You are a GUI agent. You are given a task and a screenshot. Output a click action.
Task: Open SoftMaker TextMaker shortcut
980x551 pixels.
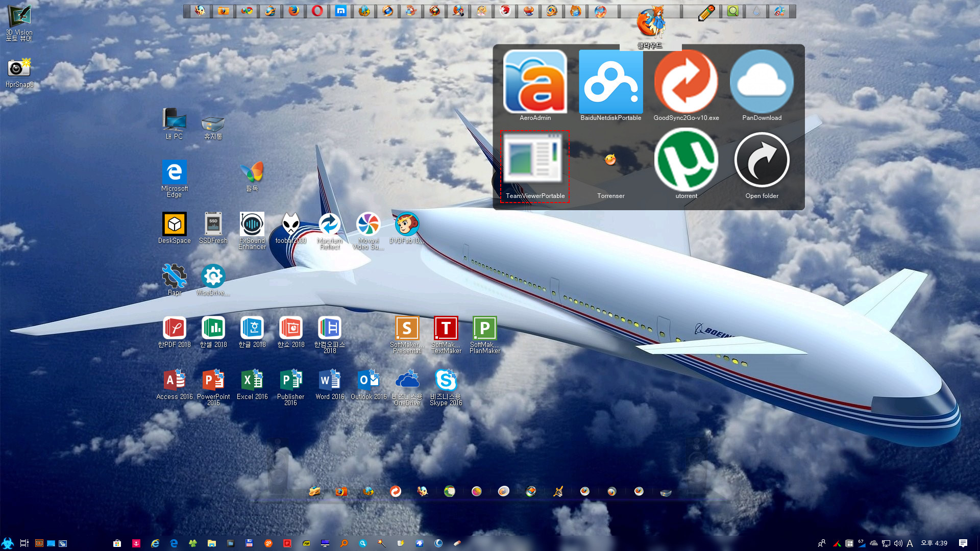tap(446, 335)
